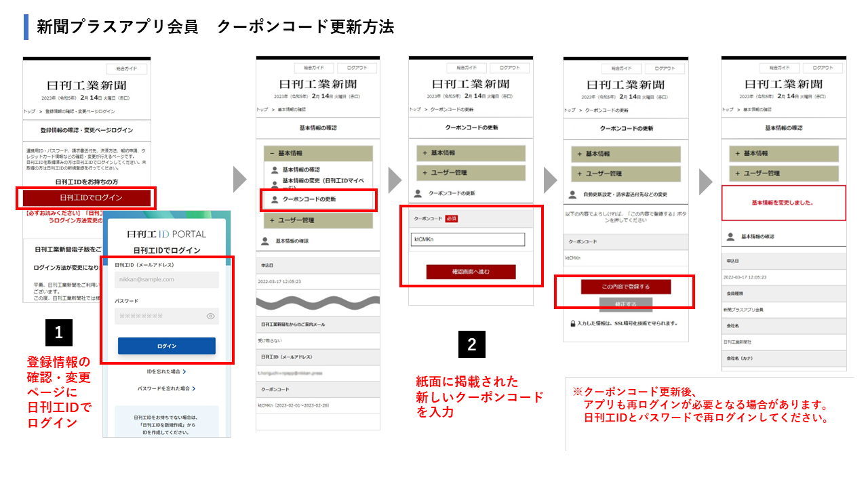Click the gray 修正する button
The height and width of the screenshot is (488, 868).
[626, 305]
